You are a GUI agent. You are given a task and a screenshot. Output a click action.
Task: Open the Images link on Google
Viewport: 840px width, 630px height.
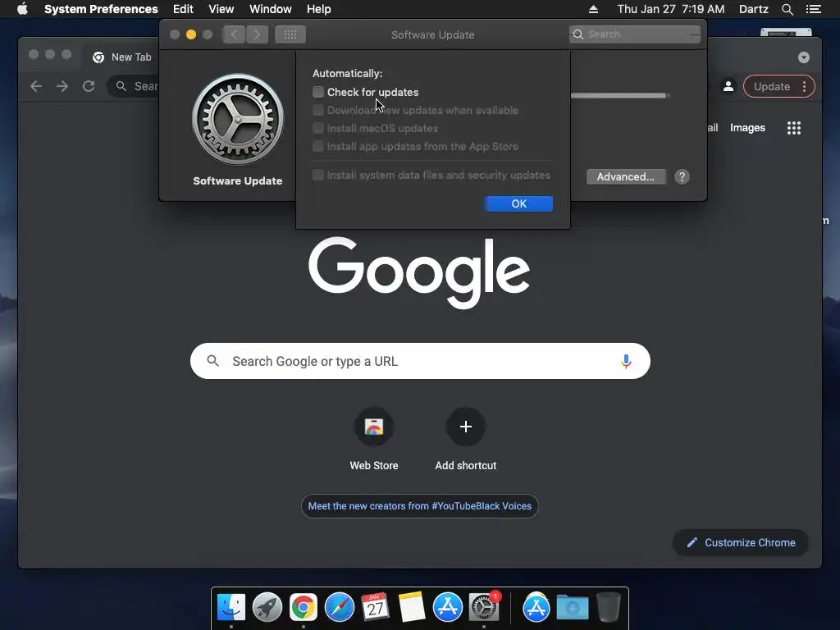[747, 127]
